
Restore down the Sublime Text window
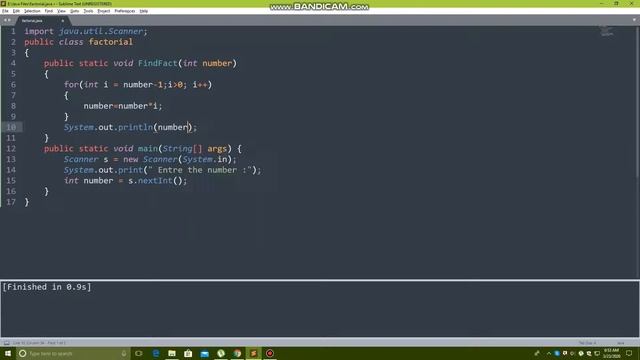click(616, 3)
